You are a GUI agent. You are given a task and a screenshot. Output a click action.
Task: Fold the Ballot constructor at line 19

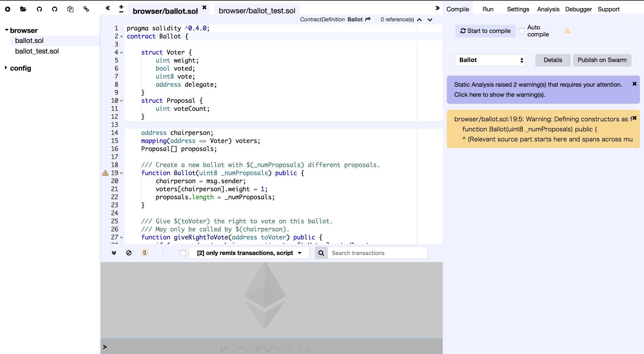(x=122, y=173)
